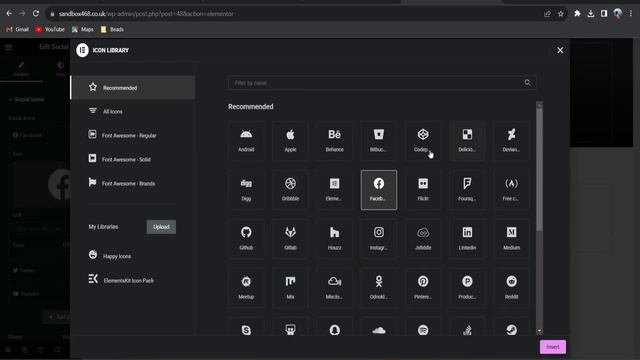Viewport: 640px width, 360px height.
Task: Choose the Elementor icon
Action: [334, 190]
